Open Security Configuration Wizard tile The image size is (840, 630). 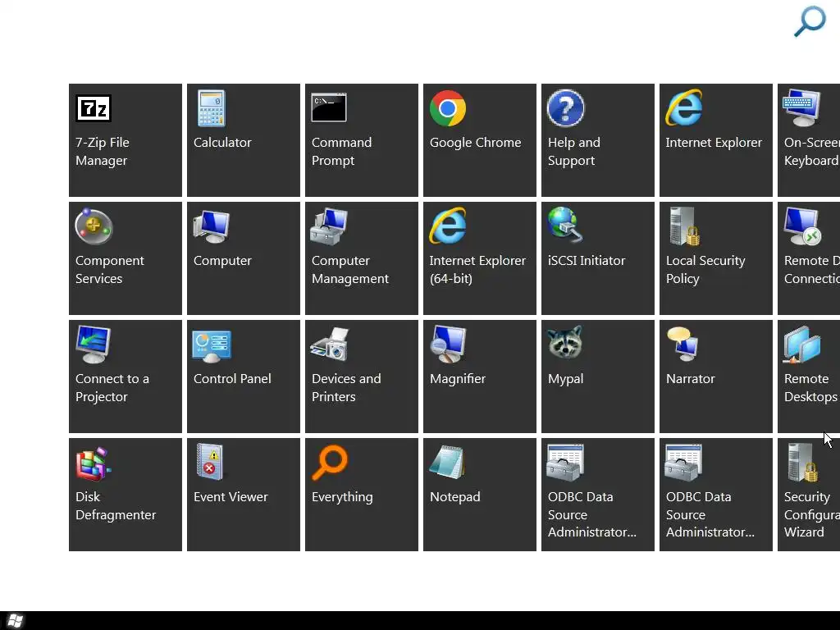[x=809, y=495]
